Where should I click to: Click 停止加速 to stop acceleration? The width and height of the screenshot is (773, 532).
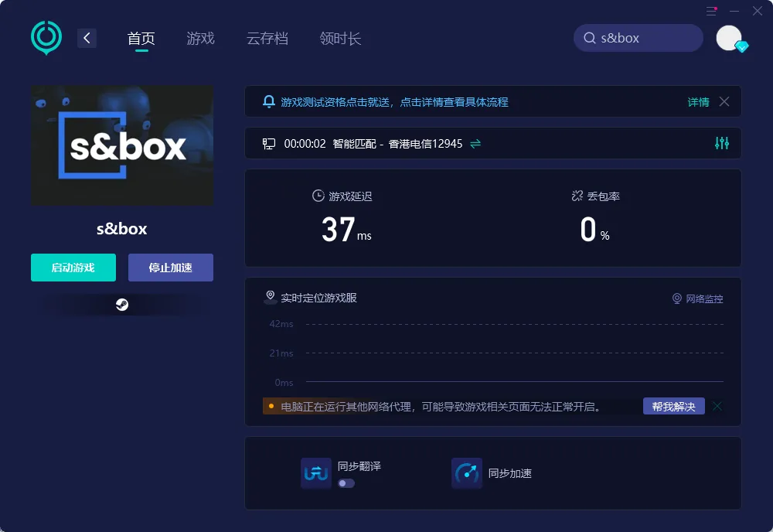coord(171,268)
